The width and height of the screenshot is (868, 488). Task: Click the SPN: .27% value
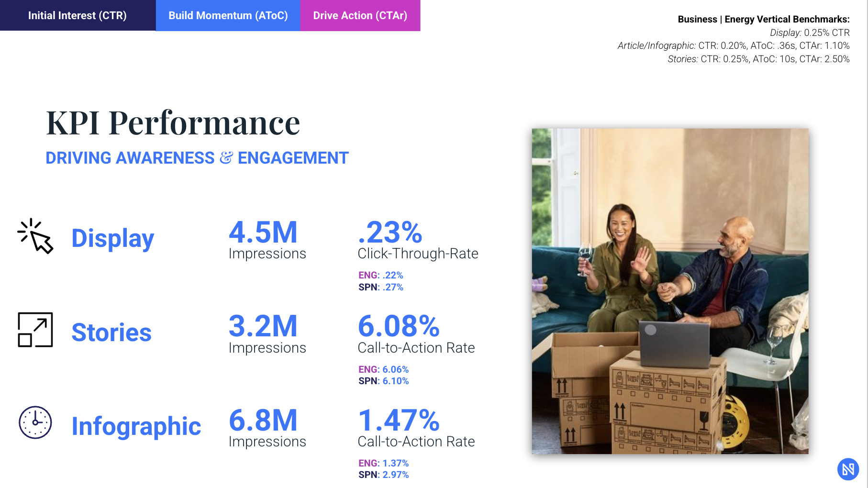381,287
